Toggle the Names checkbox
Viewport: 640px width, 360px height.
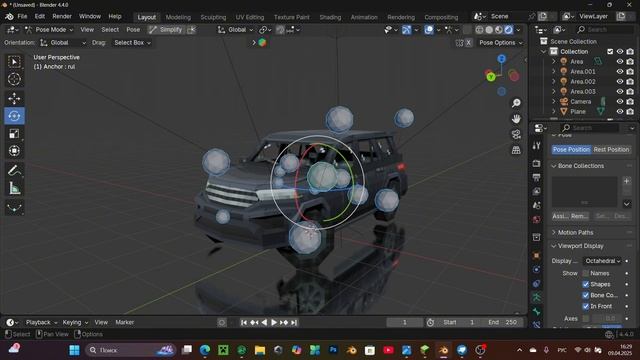tap(586, 273)
